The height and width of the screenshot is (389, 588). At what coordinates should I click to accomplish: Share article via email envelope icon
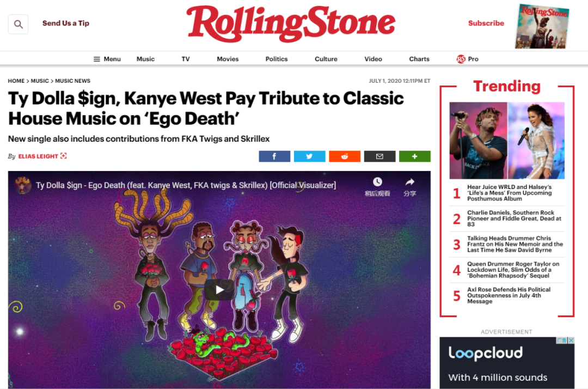379,156
